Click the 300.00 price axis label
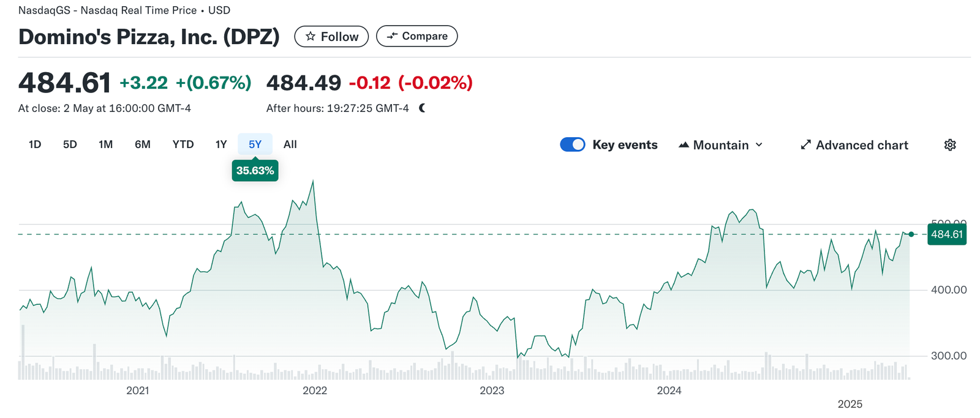980x418 pixels. (949, 356)
